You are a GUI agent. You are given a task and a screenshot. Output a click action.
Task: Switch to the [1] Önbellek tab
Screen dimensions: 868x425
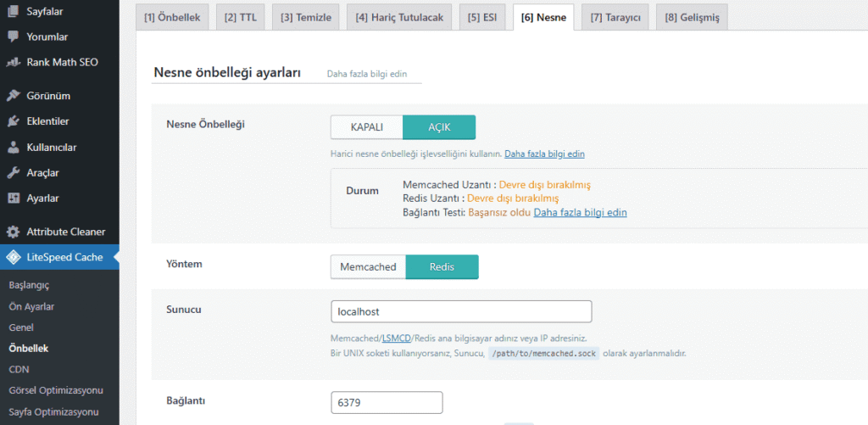171,18
